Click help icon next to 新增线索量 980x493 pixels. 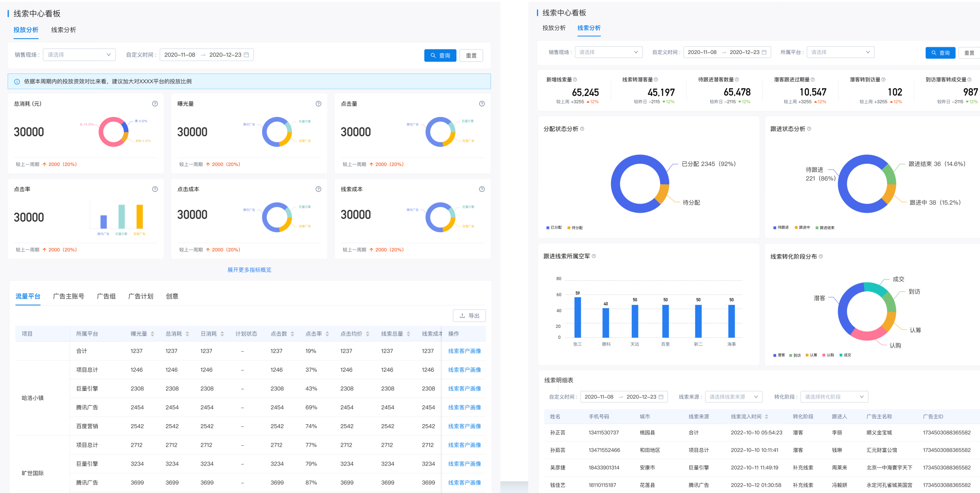tap(575, 80)
